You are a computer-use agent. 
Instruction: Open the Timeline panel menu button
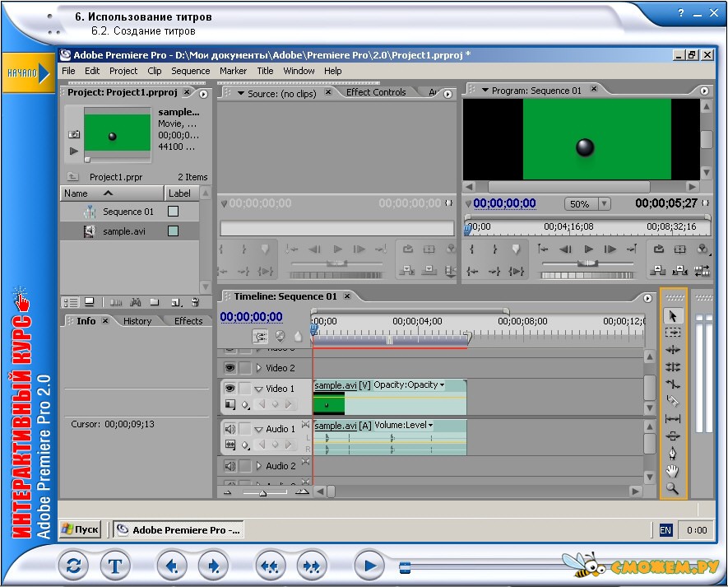coord(647,298)
